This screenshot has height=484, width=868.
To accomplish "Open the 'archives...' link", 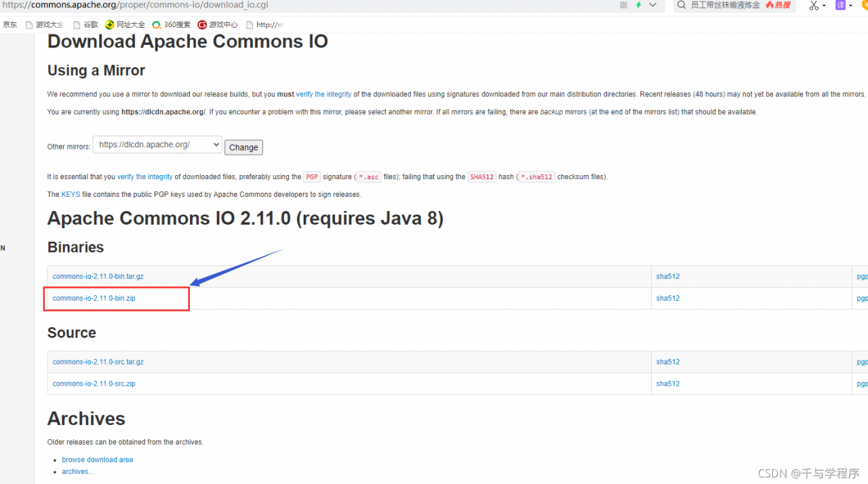I will (x=78, y=472).
